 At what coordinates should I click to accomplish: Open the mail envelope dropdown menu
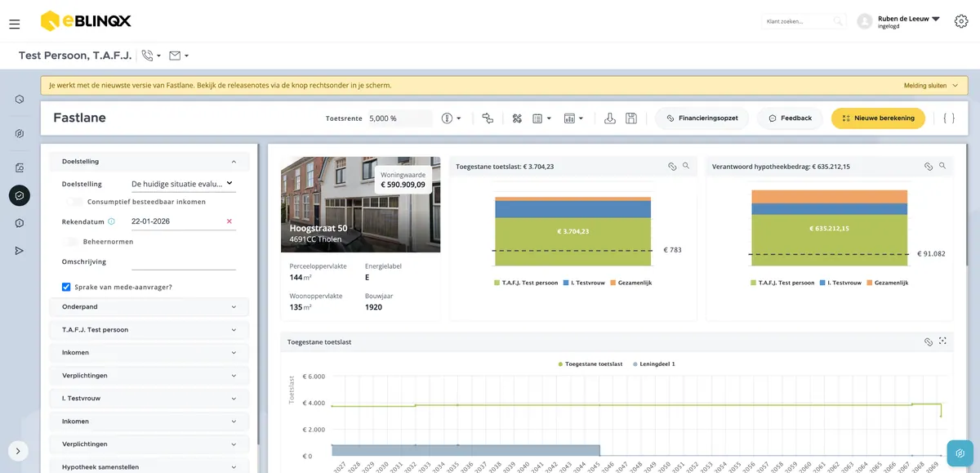pos(179,56)
